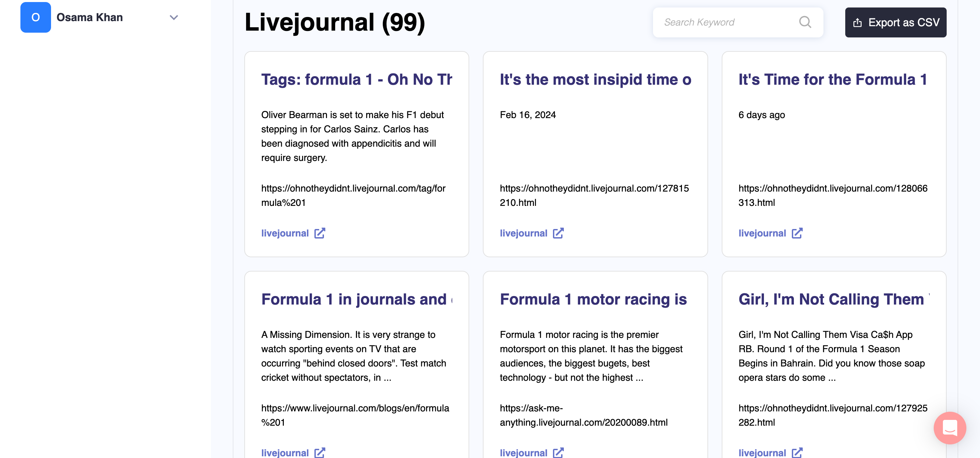
Task: Click the Search Keyword input field
Action: coord(738,22)
